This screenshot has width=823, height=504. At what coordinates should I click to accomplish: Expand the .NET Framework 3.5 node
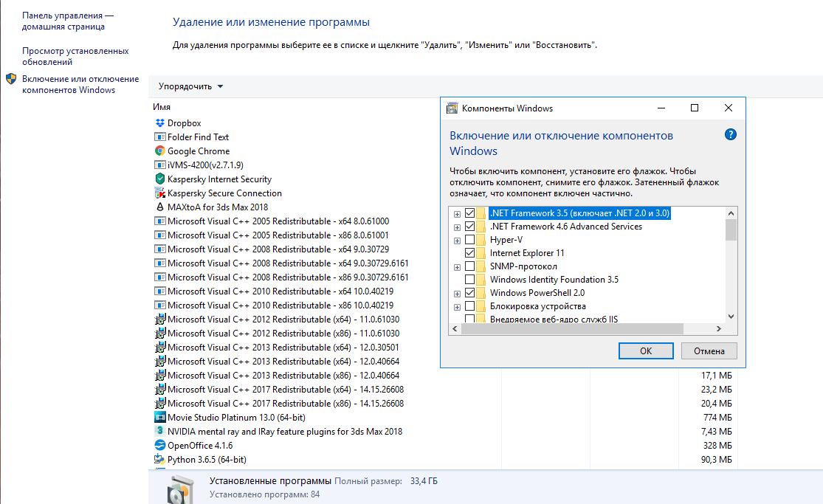(457, 214)
